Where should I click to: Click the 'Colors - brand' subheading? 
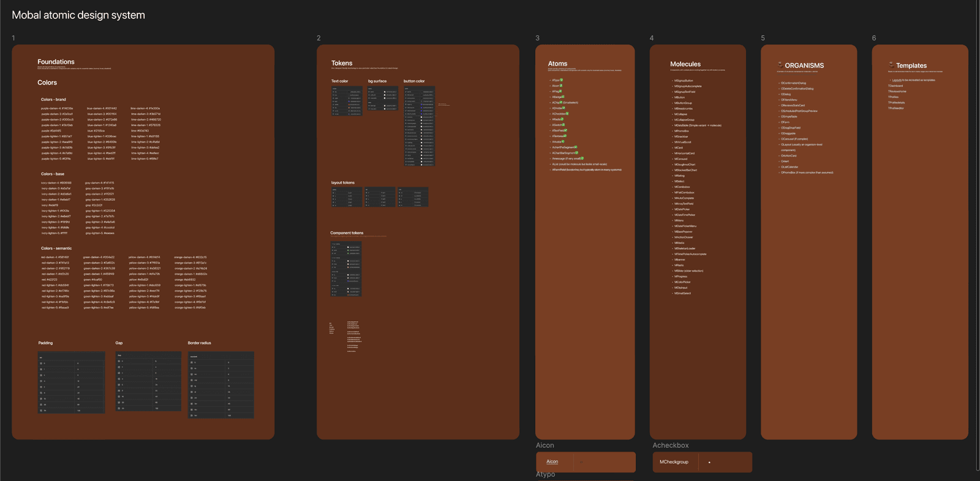(53, 99)
